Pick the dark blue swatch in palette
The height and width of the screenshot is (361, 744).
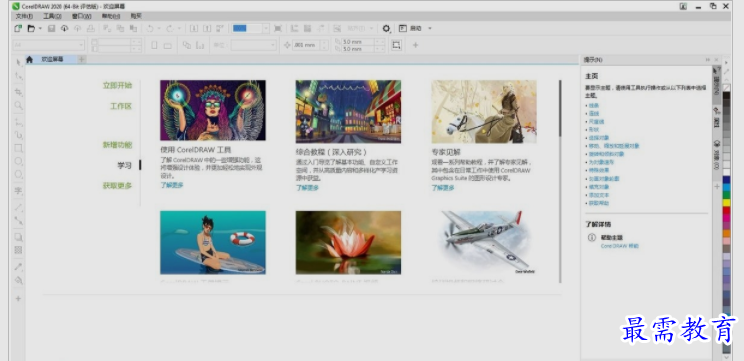click(726, 179)
